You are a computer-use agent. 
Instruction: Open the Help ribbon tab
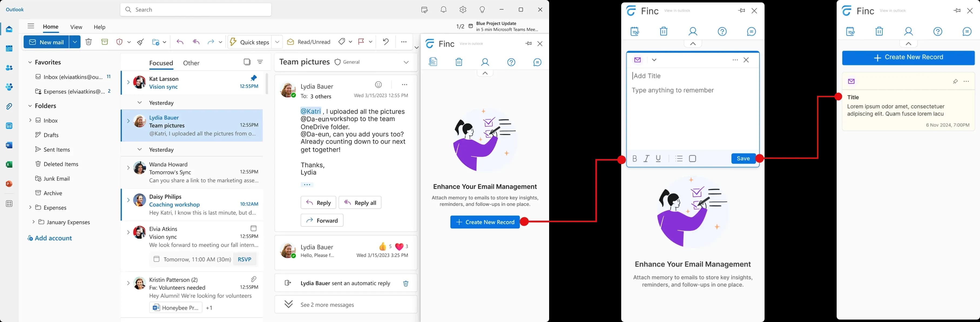coord(99,27)
